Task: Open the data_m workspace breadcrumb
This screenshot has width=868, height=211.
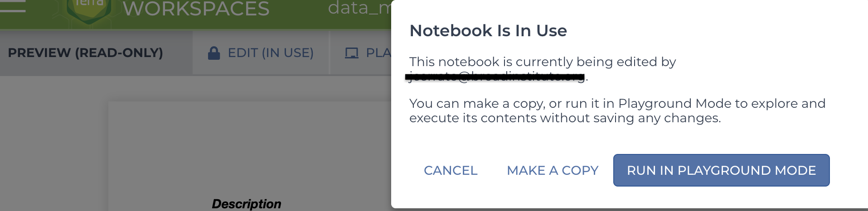Action: tap(359, 7)
